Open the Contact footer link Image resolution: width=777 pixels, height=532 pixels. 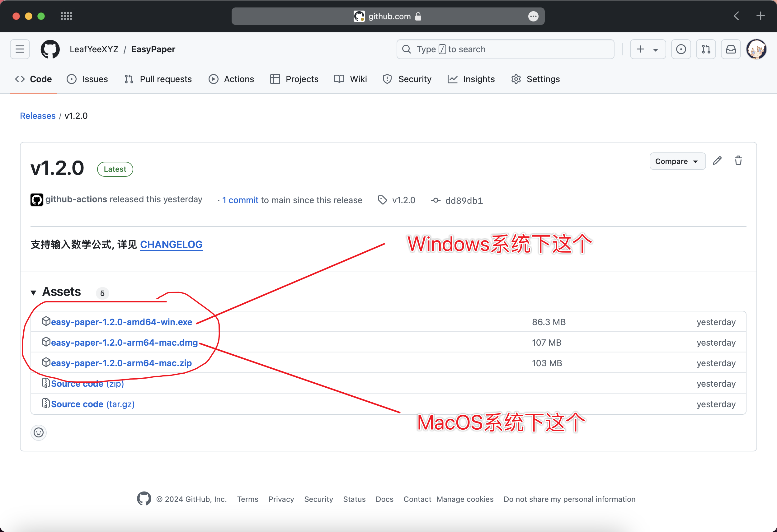pyautogui.click(x=417, y=499)
